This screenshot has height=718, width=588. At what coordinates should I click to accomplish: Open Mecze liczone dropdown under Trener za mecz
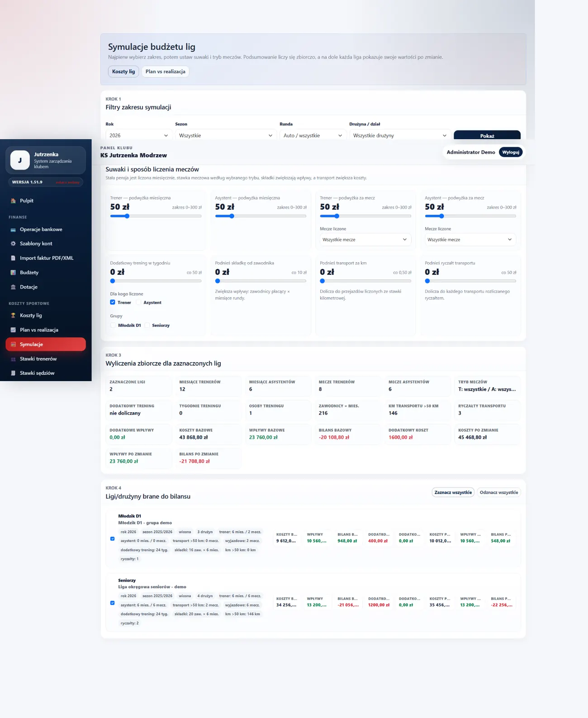point(365,240)
